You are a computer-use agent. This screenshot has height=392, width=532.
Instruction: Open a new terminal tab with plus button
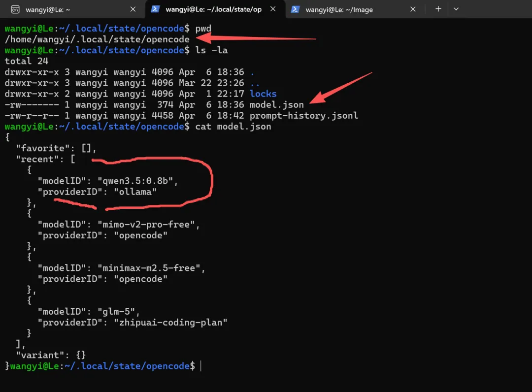coord(438,9)
